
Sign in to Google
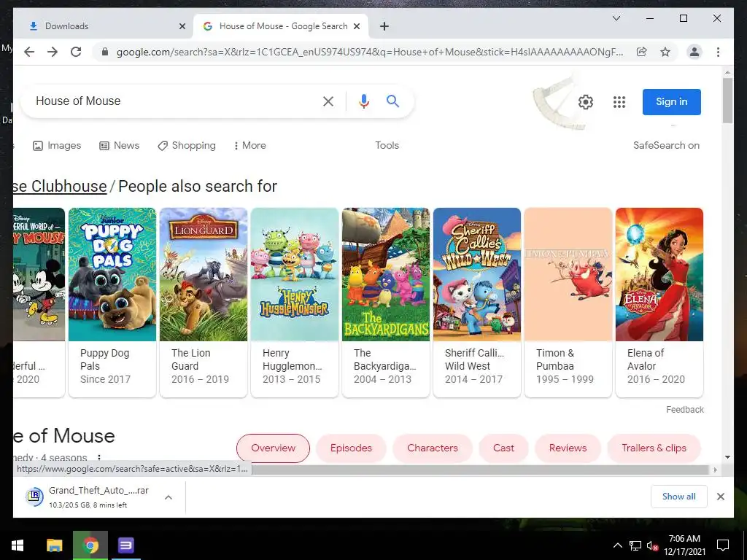click(671, 102)
